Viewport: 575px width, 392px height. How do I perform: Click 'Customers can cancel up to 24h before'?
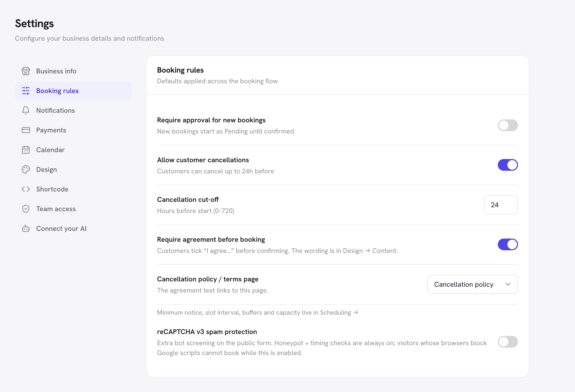215,171
